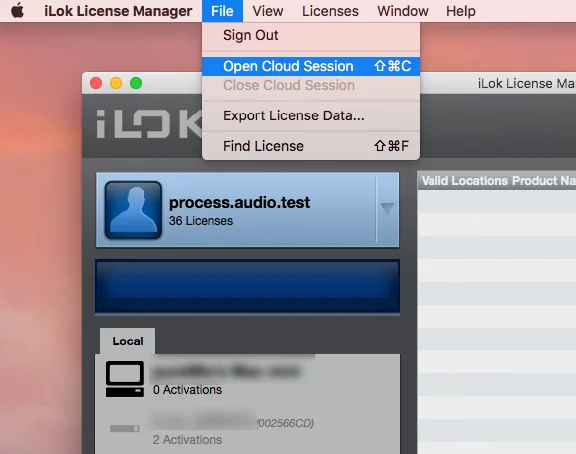Open the Window menu
The width and height of the screenshot is (576, 454).
[403, 11]
